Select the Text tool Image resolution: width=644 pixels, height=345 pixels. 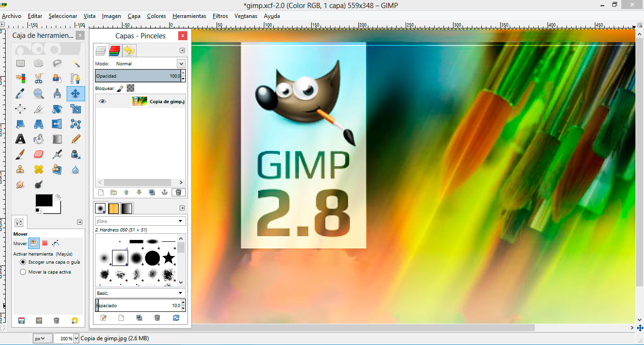coord(20,139)
